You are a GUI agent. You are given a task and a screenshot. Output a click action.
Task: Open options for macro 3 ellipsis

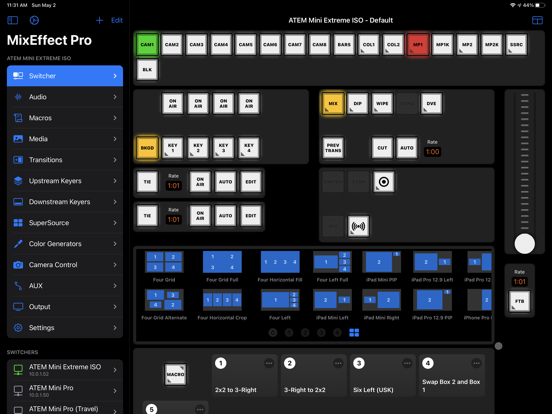[407, 363]
